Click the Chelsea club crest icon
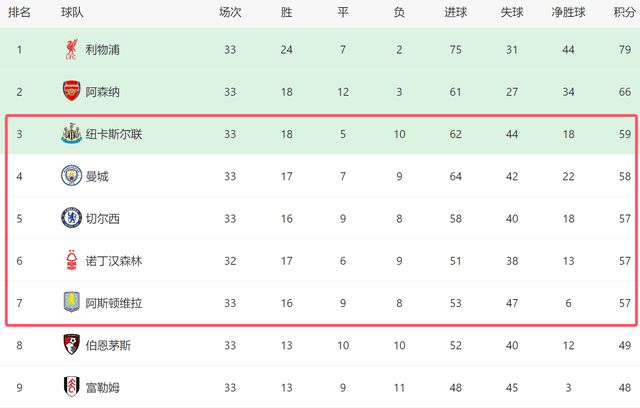 coord(71,218)
